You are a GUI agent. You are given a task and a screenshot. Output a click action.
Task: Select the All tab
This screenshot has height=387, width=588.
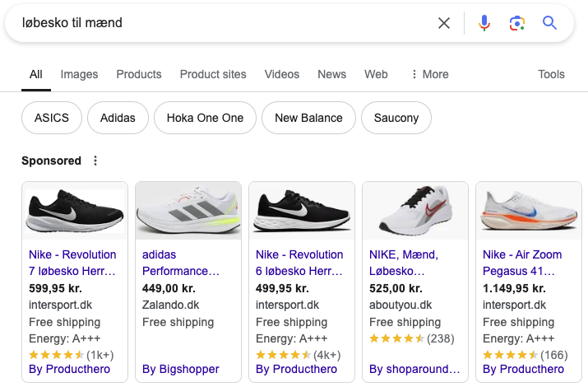36,74
